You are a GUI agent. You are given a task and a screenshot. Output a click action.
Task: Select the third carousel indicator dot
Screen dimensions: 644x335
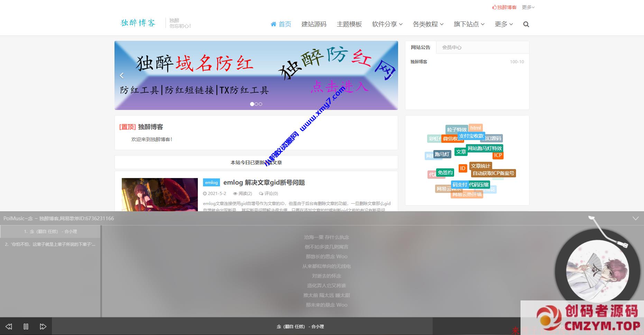(260, 104)
